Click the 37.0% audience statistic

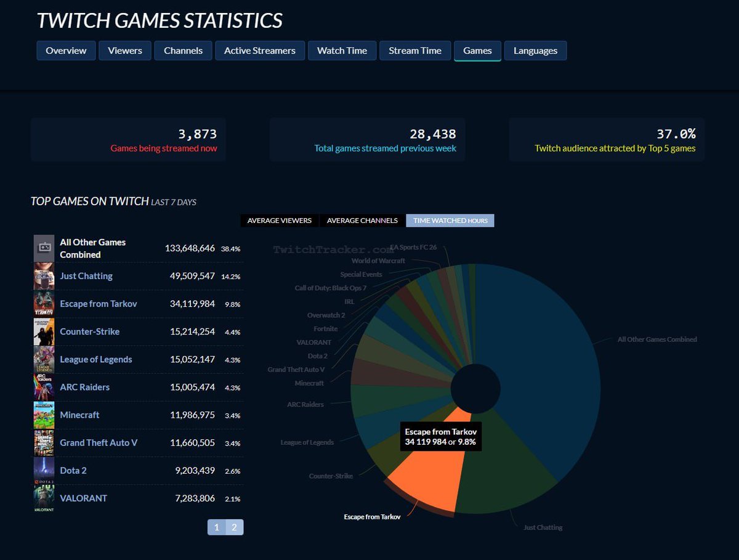click(x=676, y=134)
